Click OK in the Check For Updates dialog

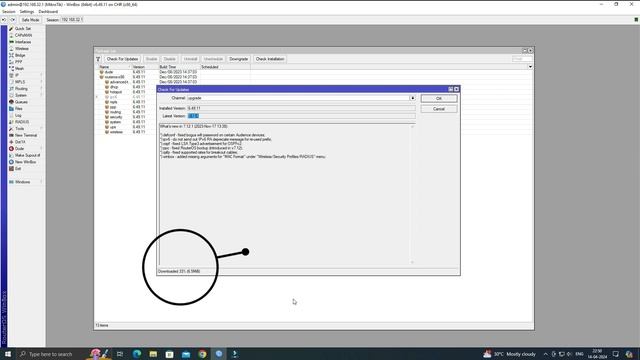[439, 99]
